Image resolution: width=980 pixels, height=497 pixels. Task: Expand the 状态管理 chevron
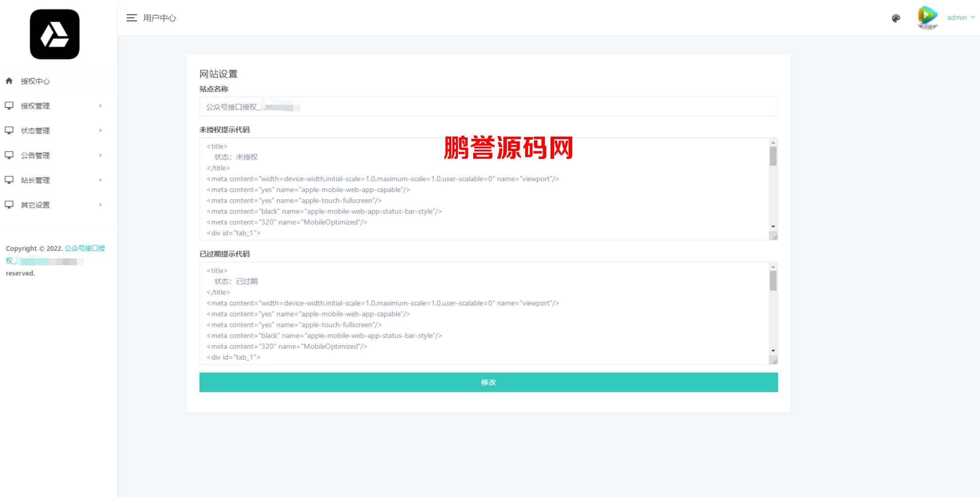point(100,130)
